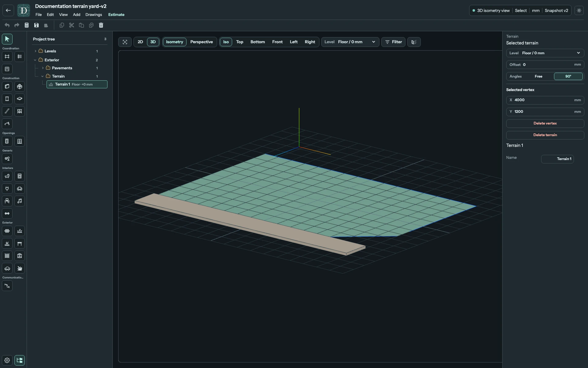
Task: Switch viewport to 2D mode
Action: (140, 42)
